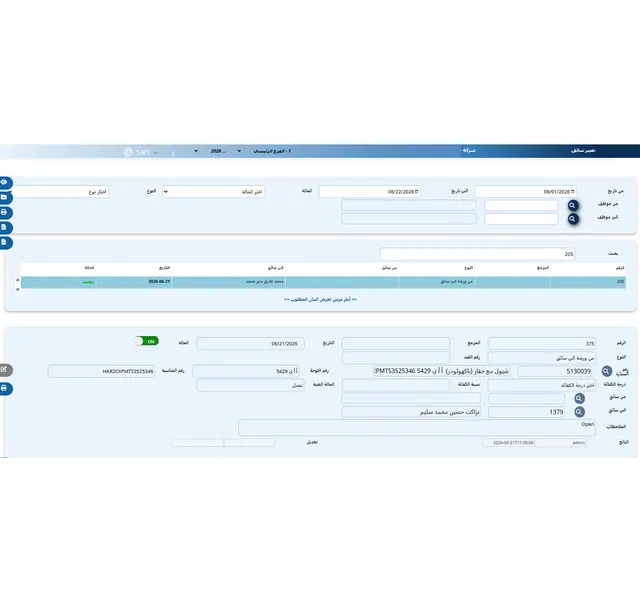The height and width of the screenshot is (602, 640).
Task: Click the 'تغيير سائق' header title
Action: (583, 151)
